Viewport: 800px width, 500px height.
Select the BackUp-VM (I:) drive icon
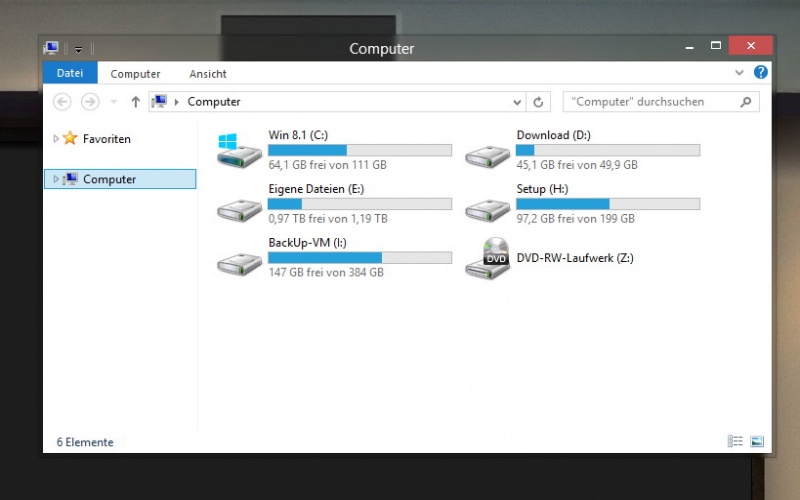239,264
